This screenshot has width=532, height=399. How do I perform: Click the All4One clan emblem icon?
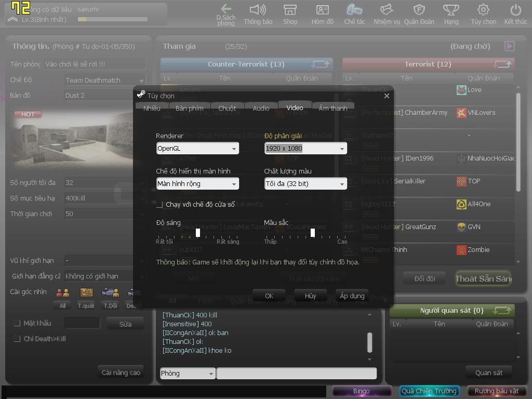(x=461, y=204)
